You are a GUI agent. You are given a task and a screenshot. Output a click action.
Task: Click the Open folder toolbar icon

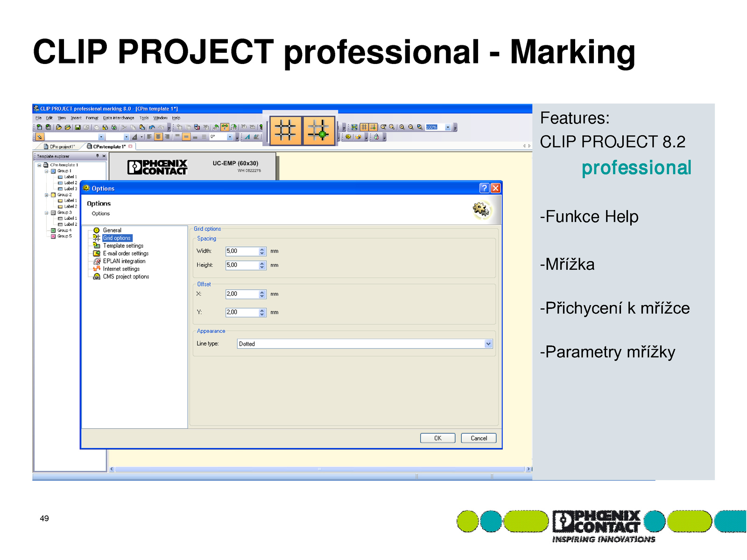pos(59,127)
